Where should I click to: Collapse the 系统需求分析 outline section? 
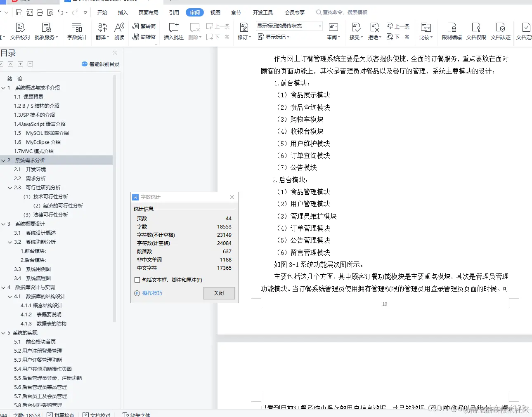tap(3, 160)
